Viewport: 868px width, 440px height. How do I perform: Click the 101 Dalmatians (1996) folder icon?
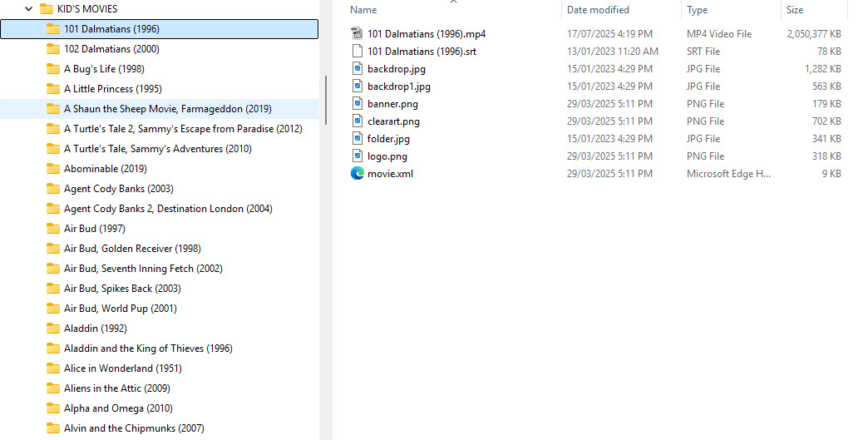(x=53, y=29)
